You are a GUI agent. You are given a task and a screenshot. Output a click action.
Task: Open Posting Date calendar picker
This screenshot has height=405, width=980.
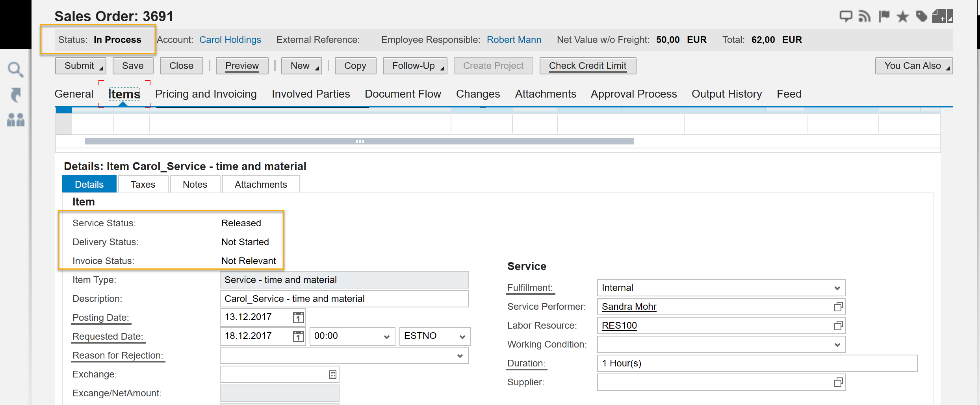[x=298, y=317]
